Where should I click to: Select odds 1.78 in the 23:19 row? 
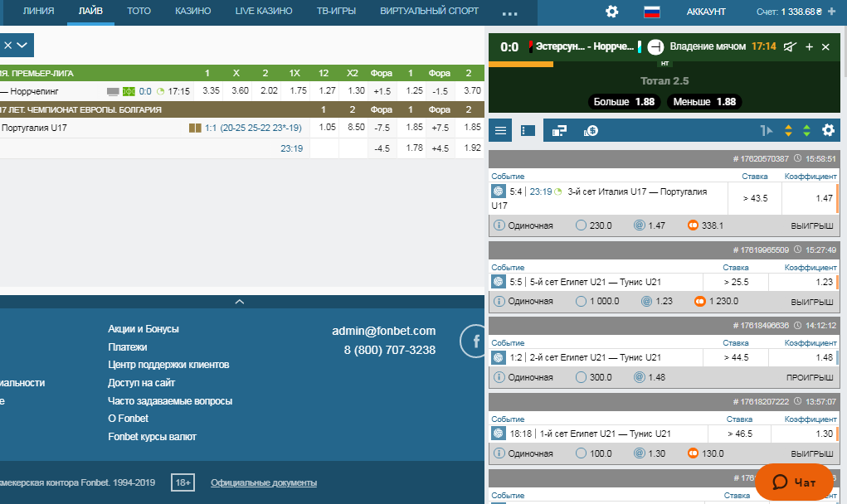[x=414, y=148]
